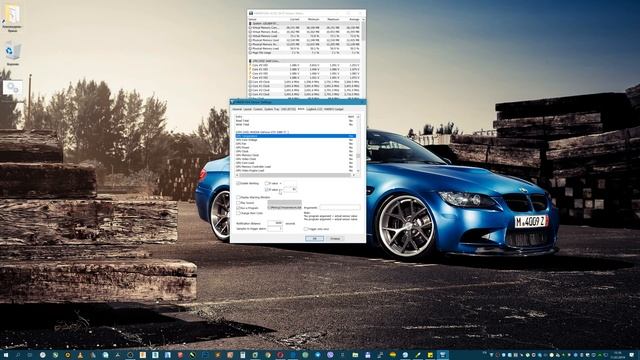Screen dimensions: 640x360
Task: Select the GPU Core Load row
Action: (x=295, y=163)
